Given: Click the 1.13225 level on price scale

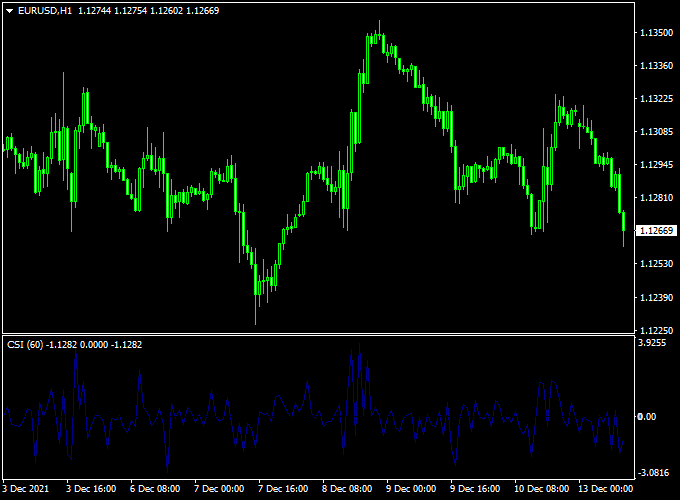Looking at the screenshot, I should click(656, 99).
